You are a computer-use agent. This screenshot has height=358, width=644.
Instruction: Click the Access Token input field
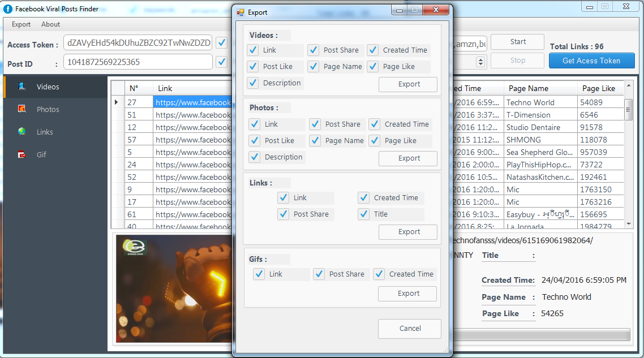pyautogui.click(x=138, y=42)
